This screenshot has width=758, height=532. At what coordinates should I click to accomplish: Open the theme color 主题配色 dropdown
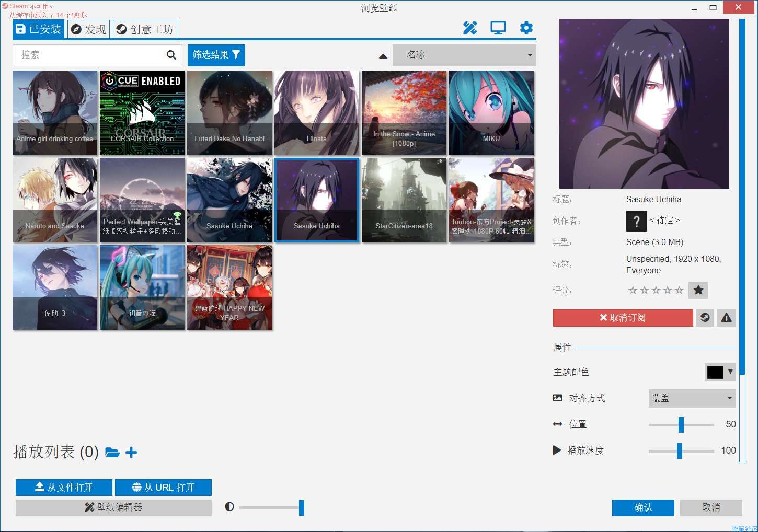pos(720,372)
